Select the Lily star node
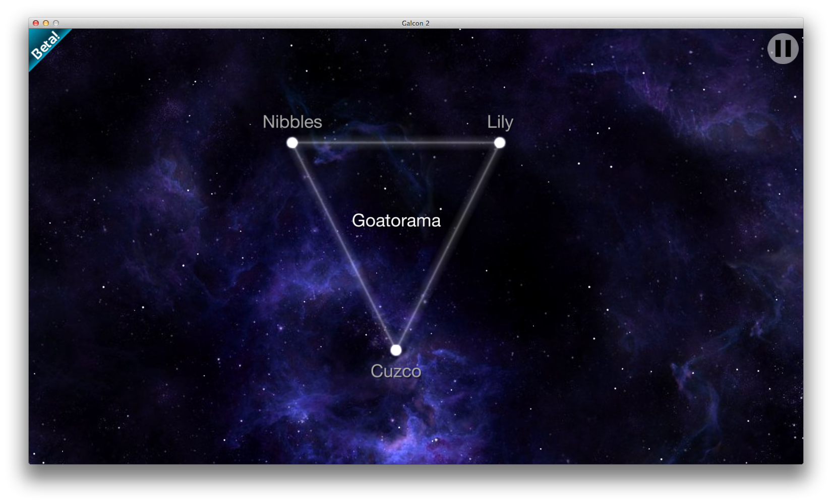Screen dimensions: 832x504 [x=499, y=143]
